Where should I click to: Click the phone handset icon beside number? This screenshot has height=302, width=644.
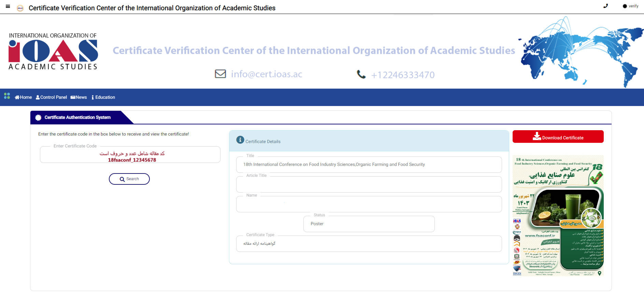361,74
